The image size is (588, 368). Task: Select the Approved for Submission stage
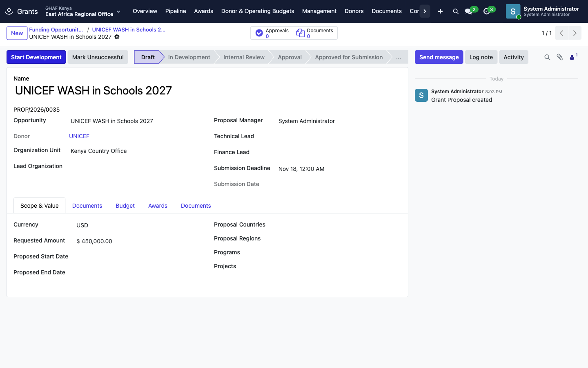coord(349,57)
